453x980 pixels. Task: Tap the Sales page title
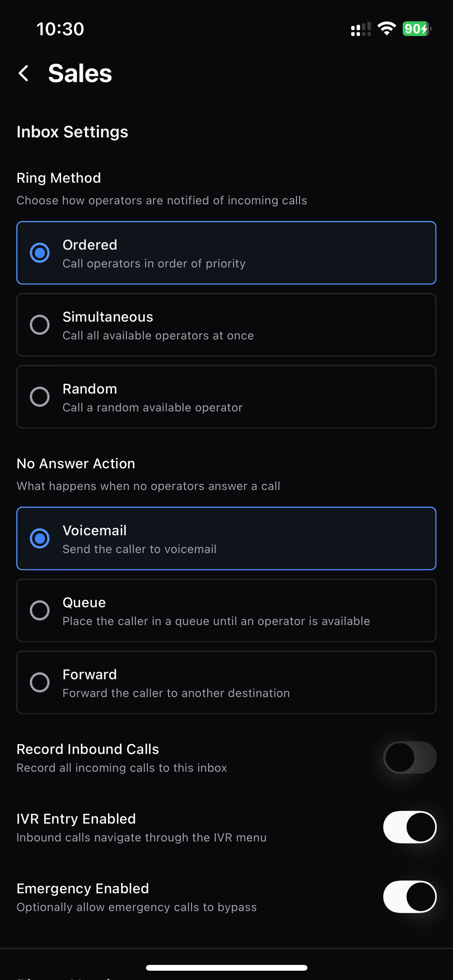point(80,73)
